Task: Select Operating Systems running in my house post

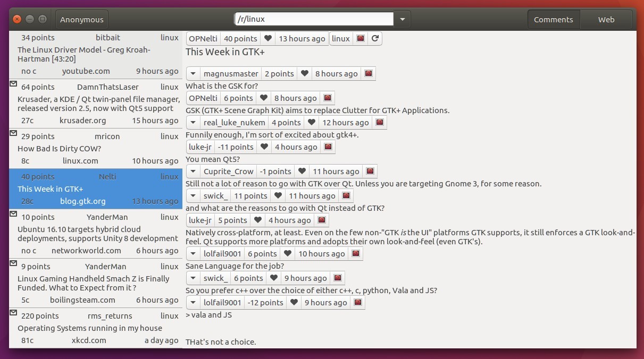Action: [x=96, y=328]
